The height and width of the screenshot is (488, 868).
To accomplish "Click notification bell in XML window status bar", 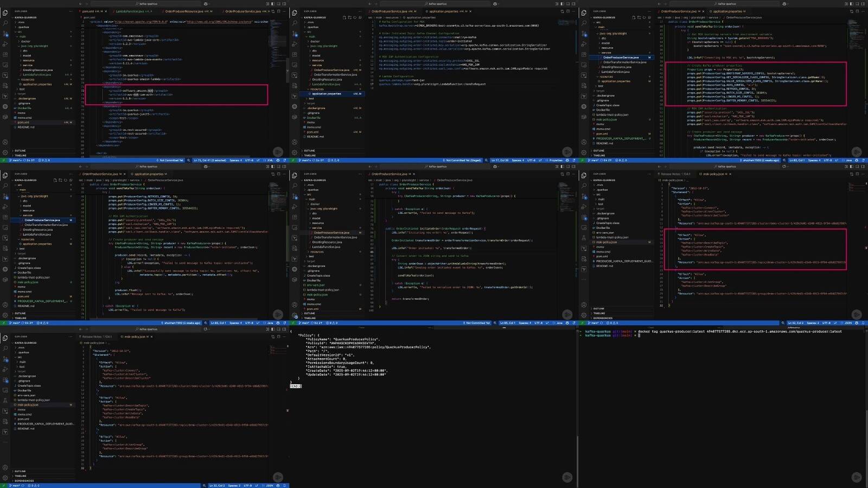I will (285, 160).
